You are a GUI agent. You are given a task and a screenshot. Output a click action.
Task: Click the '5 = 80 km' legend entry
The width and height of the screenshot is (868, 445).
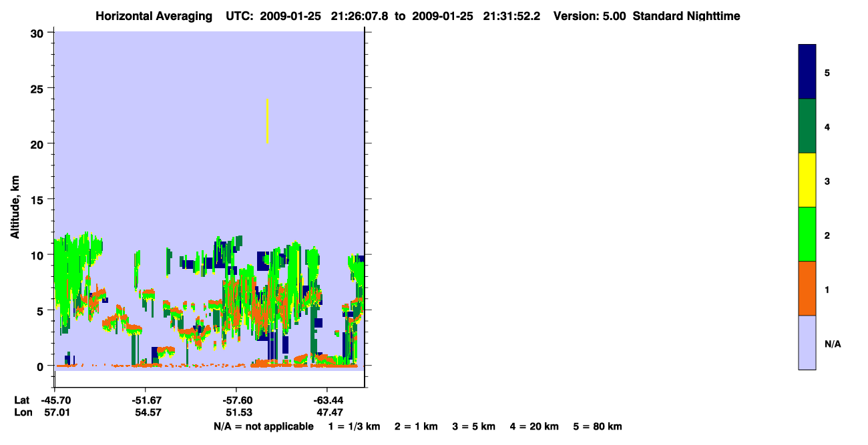click(598, 426)
